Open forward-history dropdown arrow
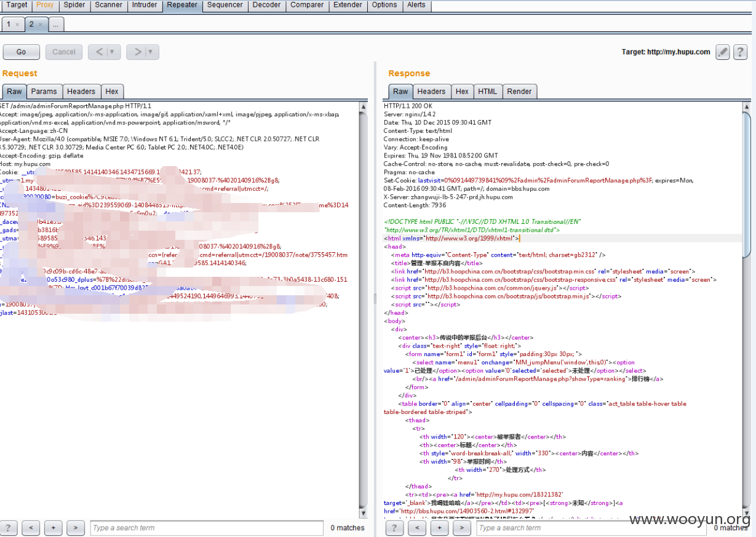 [x=152, y=52]
